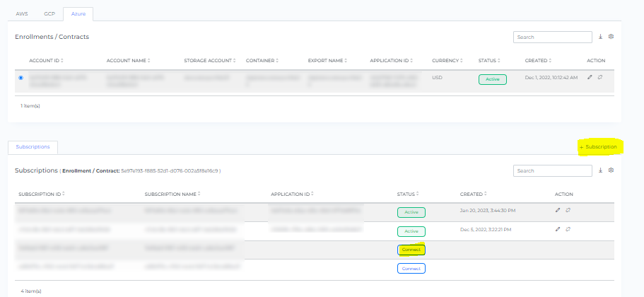The width and height of the screenshot is (644, 297).
Task: Click the link icon in enrollment row
Action: point(599,78)
